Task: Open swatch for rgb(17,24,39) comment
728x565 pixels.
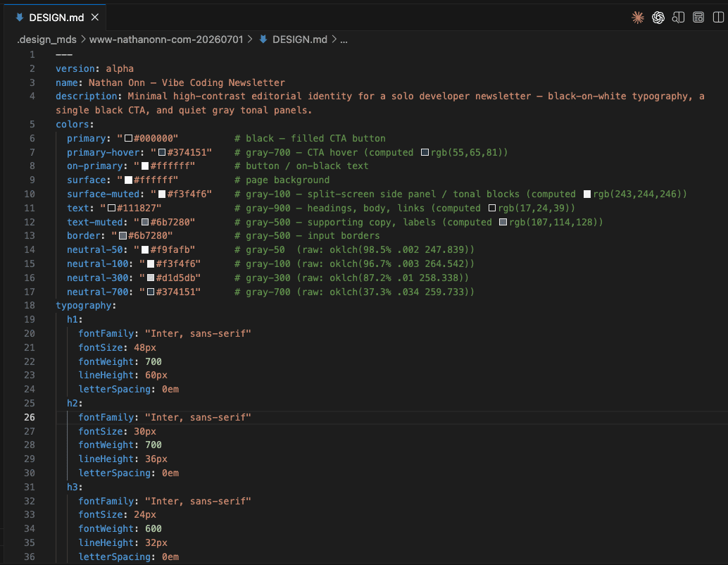Action: click(492, 208)
